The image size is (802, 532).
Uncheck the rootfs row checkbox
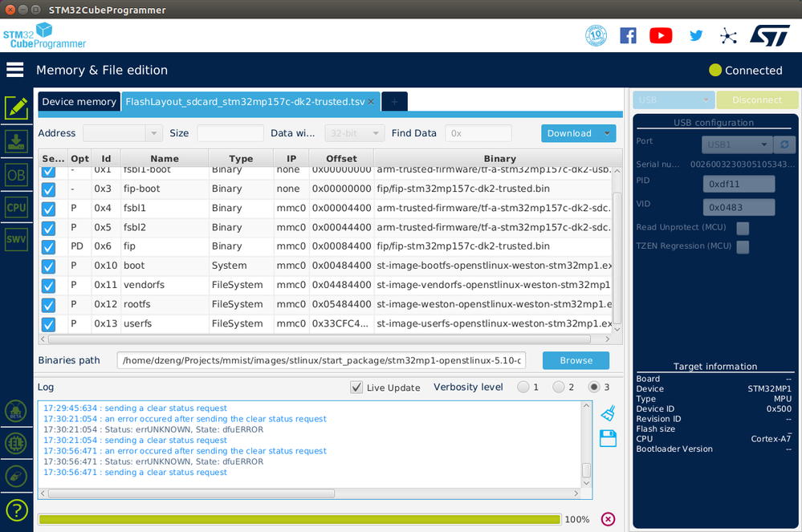[49, 305]
